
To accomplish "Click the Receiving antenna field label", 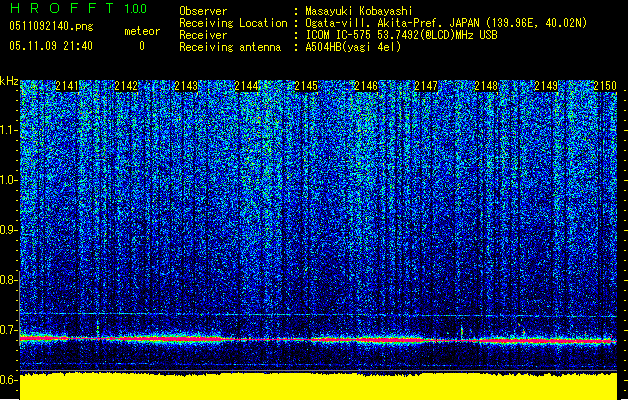I will point(230,47).
